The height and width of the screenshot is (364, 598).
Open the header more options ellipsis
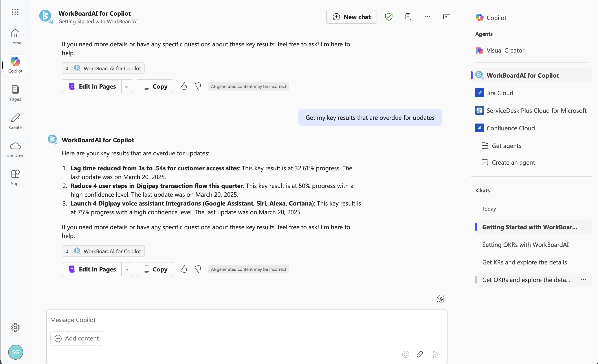click(x=427, y=17)
